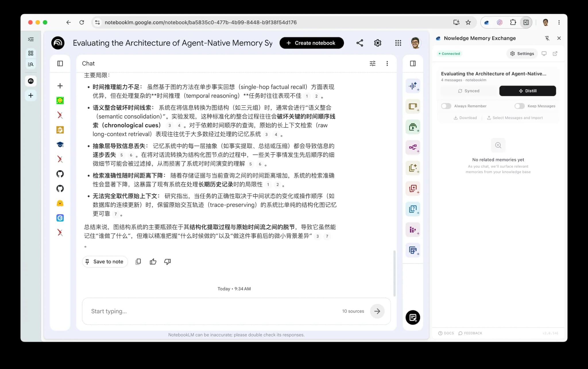
Task: Open chat three-dot options menu
Action: click(x=387, y=64)
